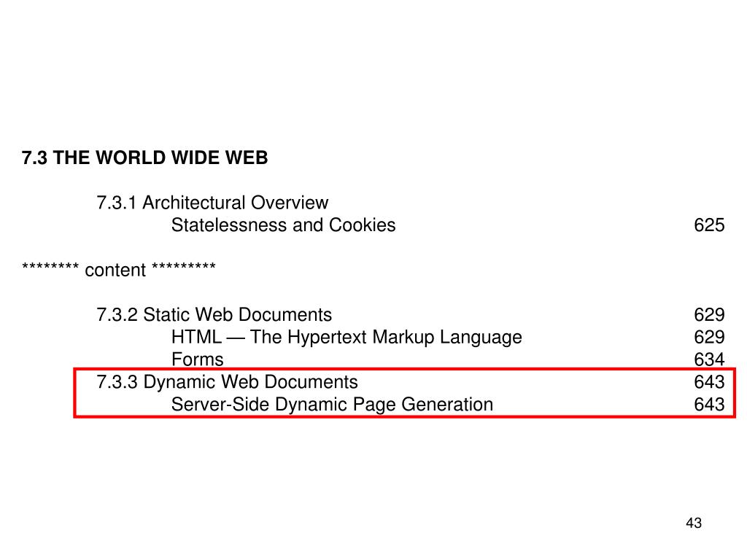
Task: Select 'HTML — The Hypertext Markup Language' line
Action: tap(347, 337)
